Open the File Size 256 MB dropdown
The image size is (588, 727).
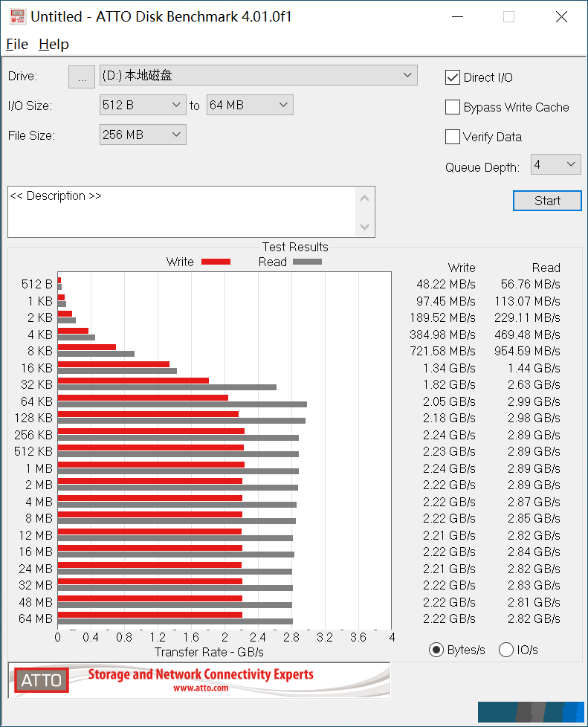(143, 135)
